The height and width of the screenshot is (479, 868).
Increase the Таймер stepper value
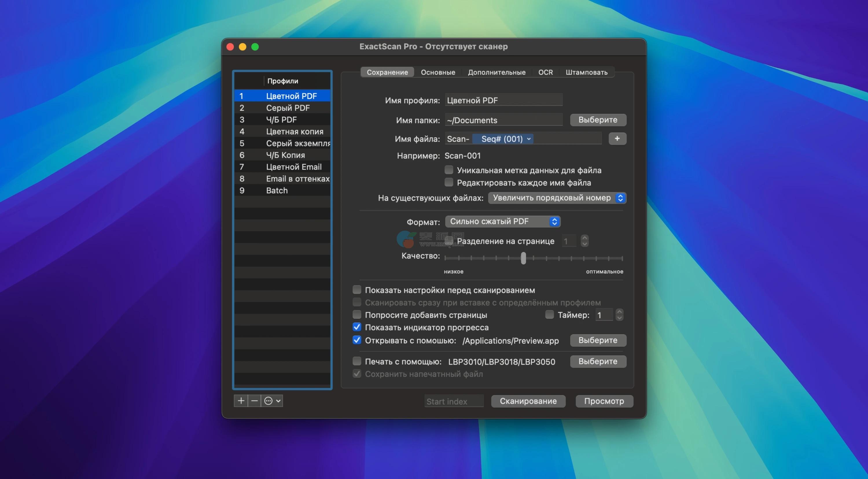[619, 312]
